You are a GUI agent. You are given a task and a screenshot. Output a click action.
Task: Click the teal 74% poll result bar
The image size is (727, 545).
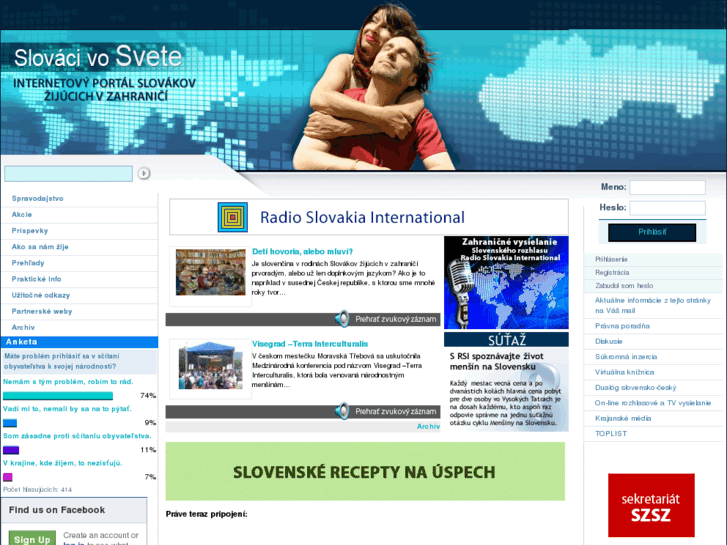pyautogui.click(x=58, y=396)
